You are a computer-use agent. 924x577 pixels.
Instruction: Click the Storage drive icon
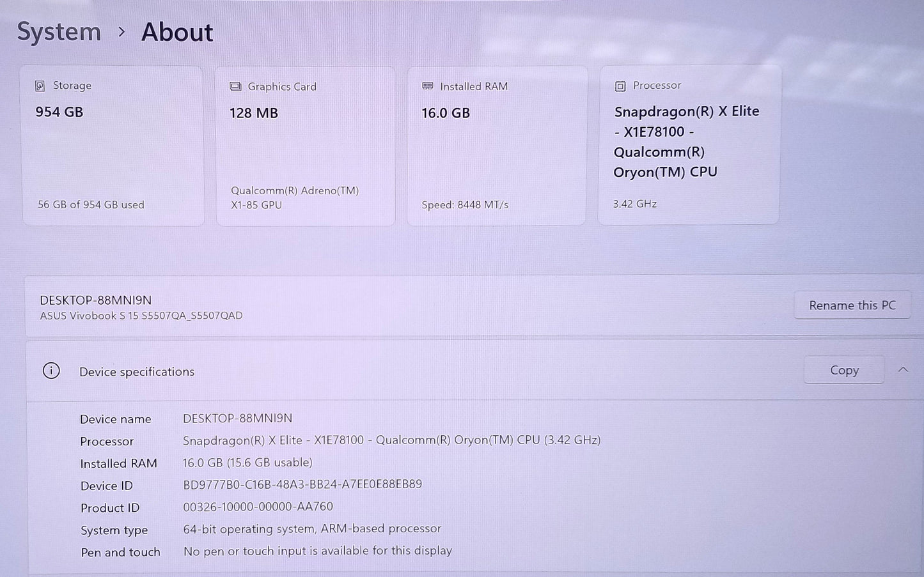click(x=40, y=86)
